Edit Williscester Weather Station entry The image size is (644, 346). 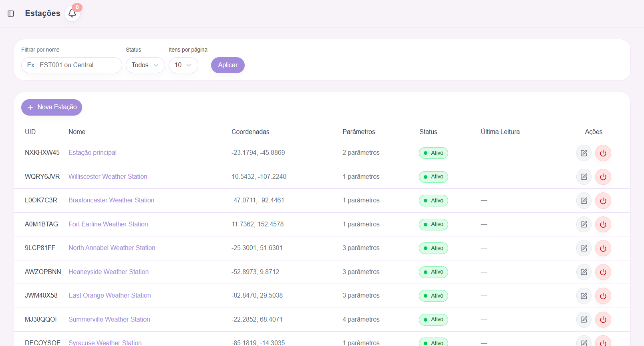click(584, 177)
